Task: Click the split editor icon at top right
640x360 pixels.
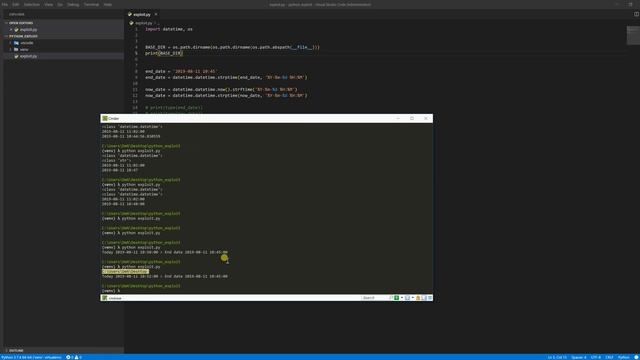Action: [x=636, y=14]
